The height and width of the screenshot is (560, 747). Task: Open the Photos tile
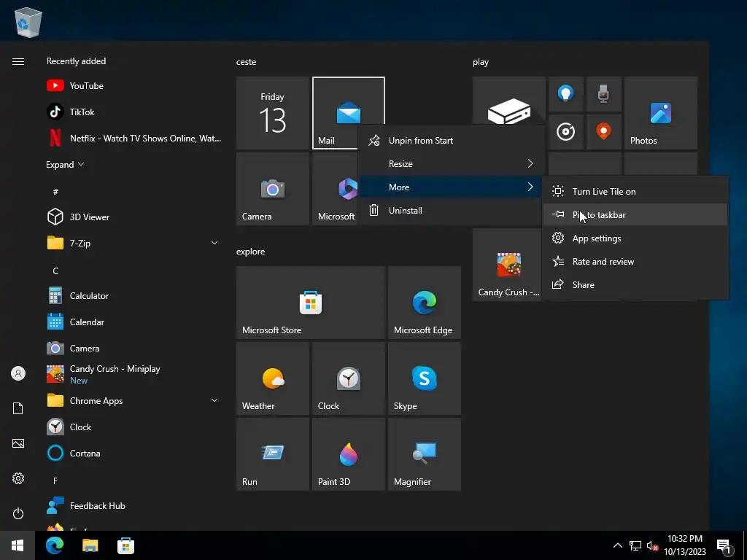click(661, 113)
